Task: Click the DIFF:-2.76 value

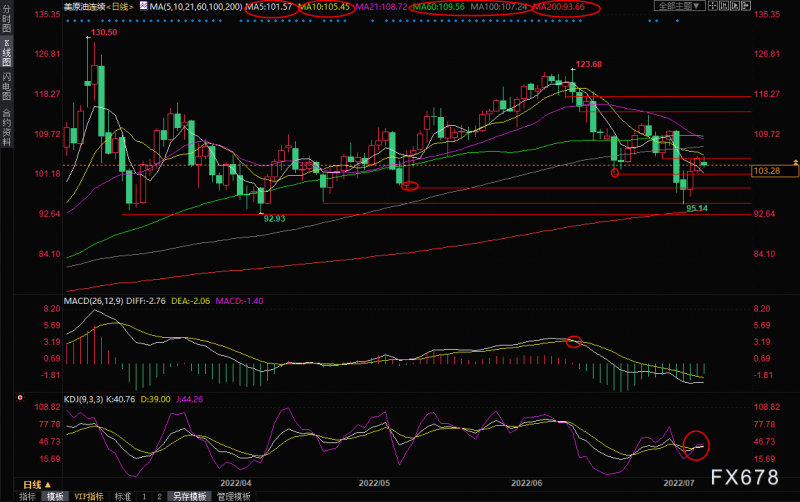Action: [x=146, y=301]
